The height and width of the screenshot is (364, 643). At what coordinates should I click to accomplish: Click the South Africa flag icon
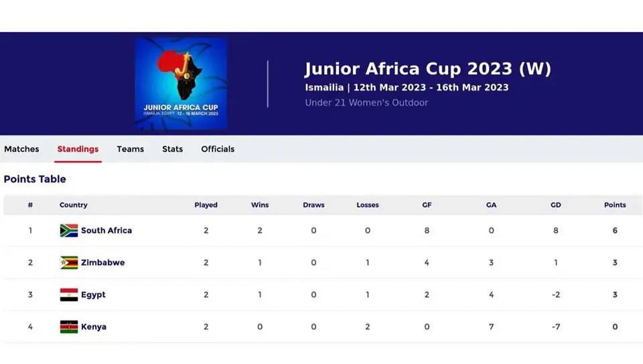point(69,230)
